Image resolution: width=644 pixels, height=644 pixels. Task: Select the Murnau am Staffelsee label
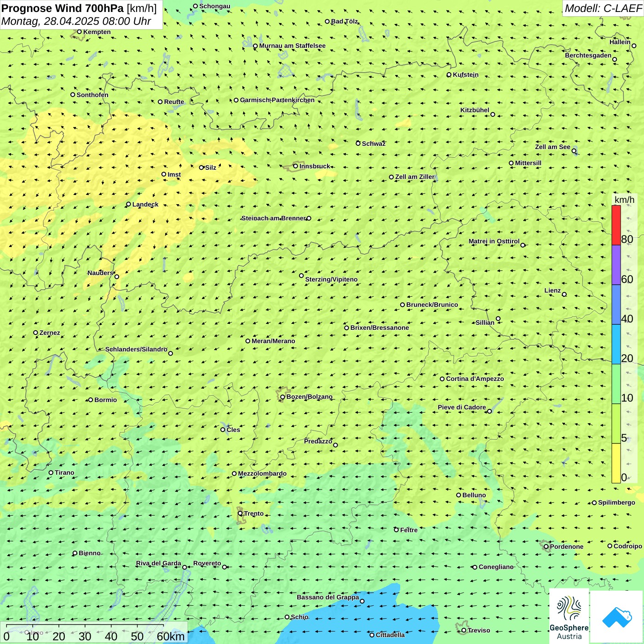click(x=292, y=46)
